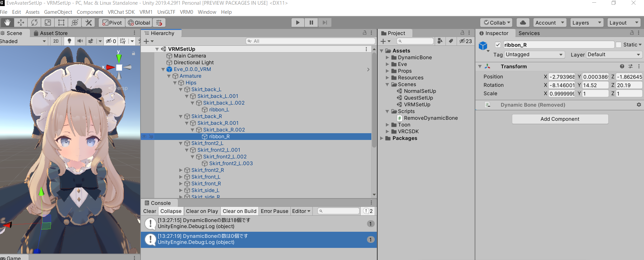Open the Layer dropdown showing Default
This screenshot has width=644, height=260.
(x=614, y=54)
